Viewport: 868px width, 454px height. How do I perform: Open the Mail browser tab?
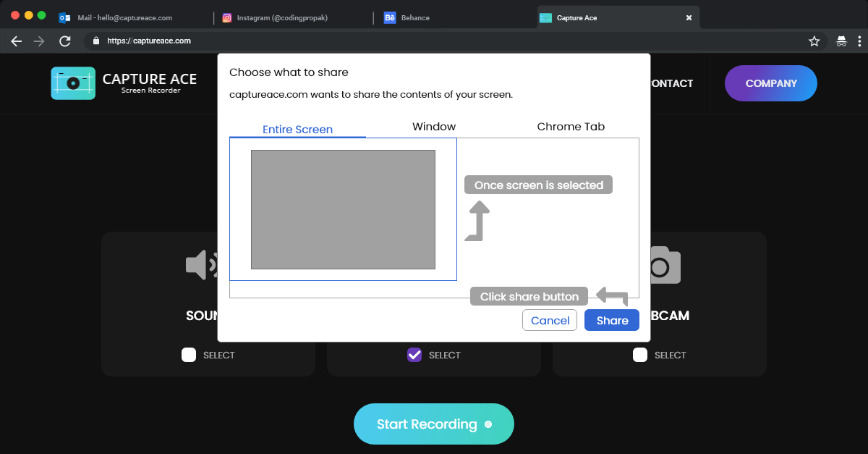pos(123,17)
